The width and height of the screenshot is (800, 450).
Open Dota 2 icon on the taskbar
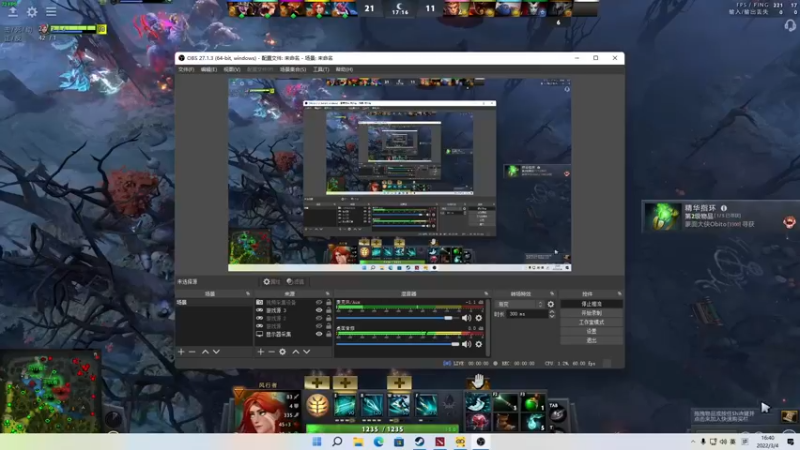click(x=440, y=442)
